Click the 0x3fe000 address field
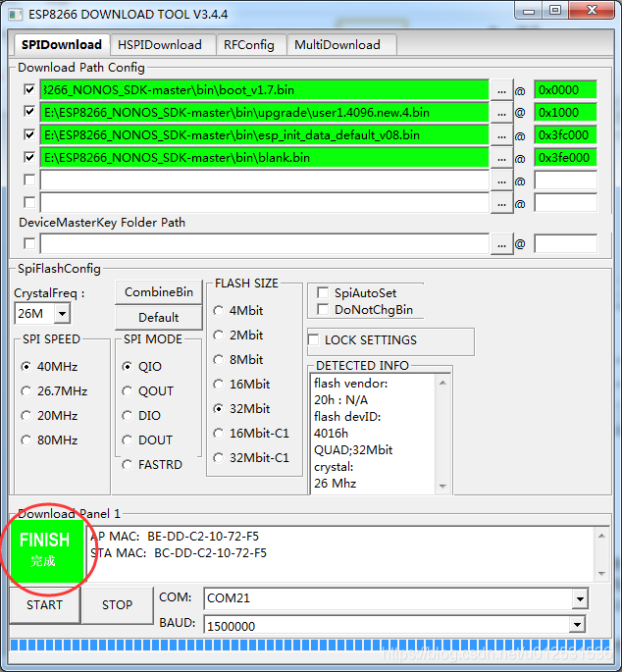This screenshot has width=622, height=672. pyautogui.click(x=565, y=158)
